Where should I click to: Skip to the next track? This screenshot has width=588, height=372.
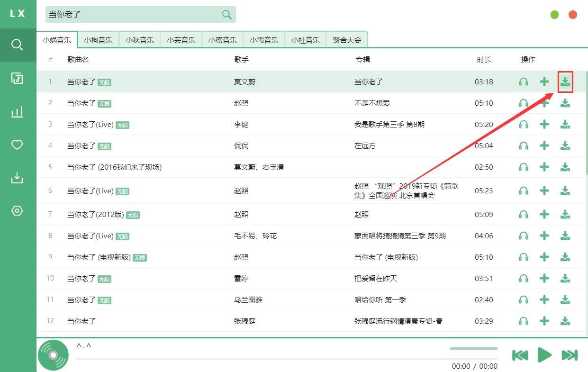(x=569, y=355)
